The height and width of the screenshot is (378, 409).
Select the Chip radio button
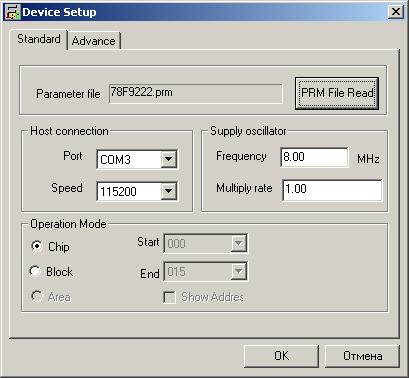37,246
